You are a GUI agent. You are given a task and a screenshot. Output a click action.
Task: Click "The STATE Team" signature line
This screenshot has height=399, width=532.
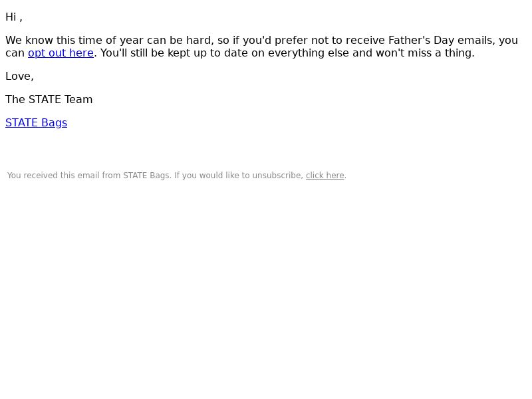point(49,99)
